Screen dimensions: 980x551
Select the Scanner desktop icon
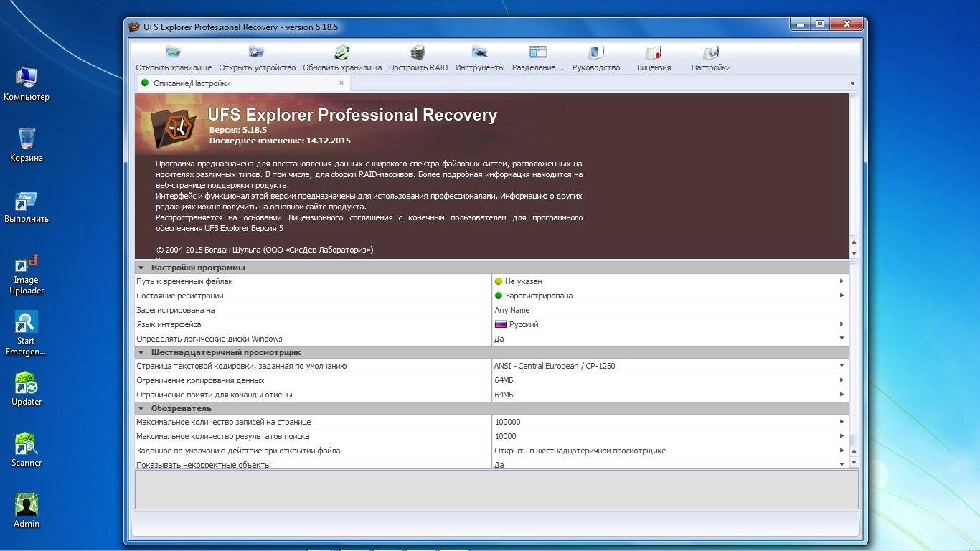tap(27, 445)
